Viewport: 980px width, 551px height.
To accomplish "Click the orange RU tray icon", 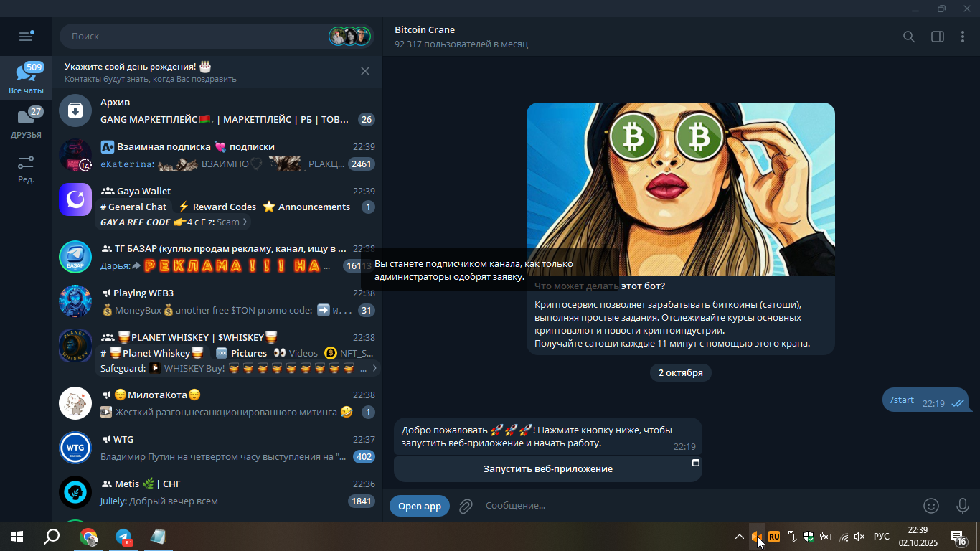I will tap(774, 537).
